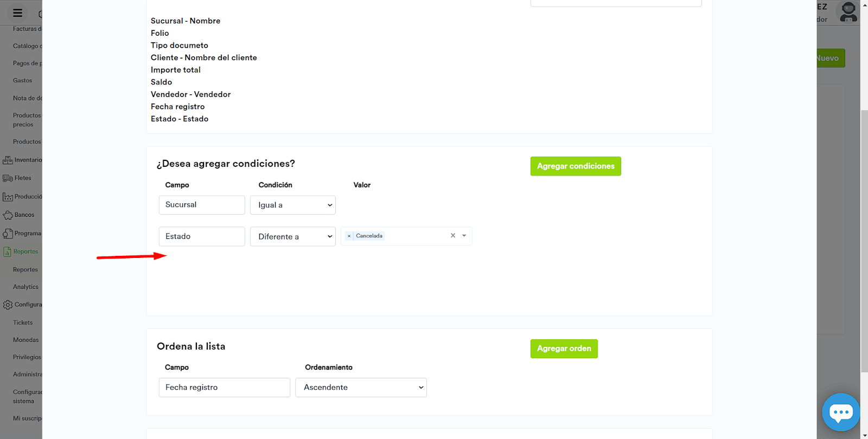Remove the Cancelada tag from Valor
The width and height of the screenshot is (868, 439).
click(349, 236)
